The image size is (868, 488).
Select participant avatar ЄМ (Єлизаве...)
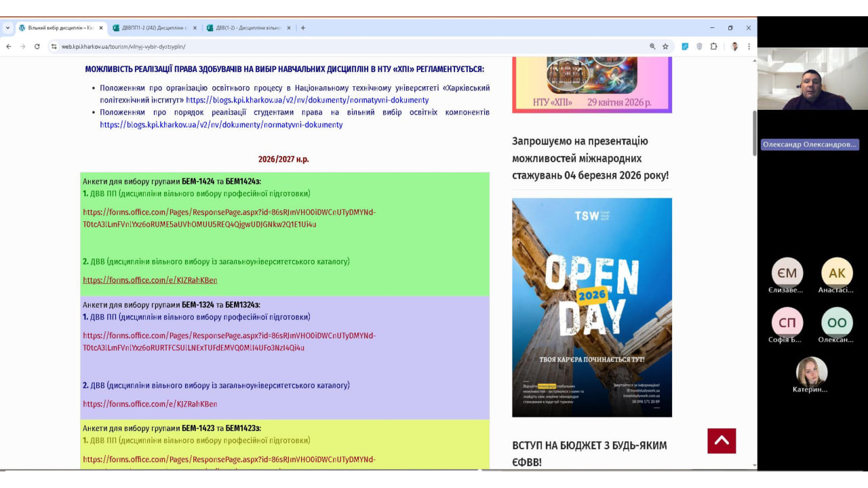787,274
